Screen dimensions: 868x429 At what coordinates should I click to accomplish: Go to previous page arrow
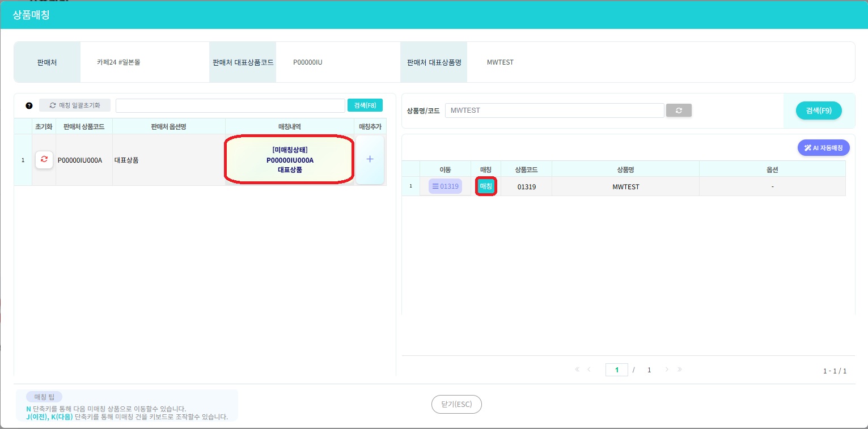tap(589, 369)
